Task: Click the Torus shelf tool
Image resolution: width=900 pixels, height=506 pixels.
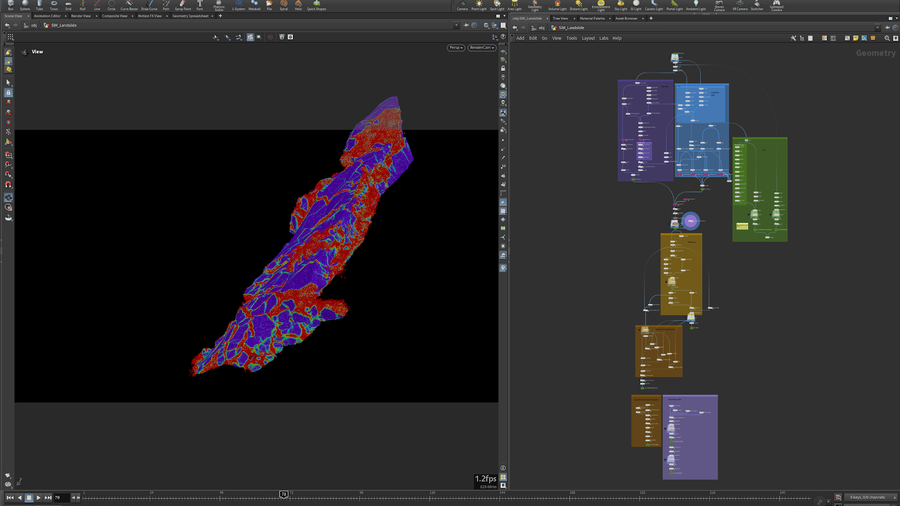Action: pyautogui.click(x=54, y=5)
